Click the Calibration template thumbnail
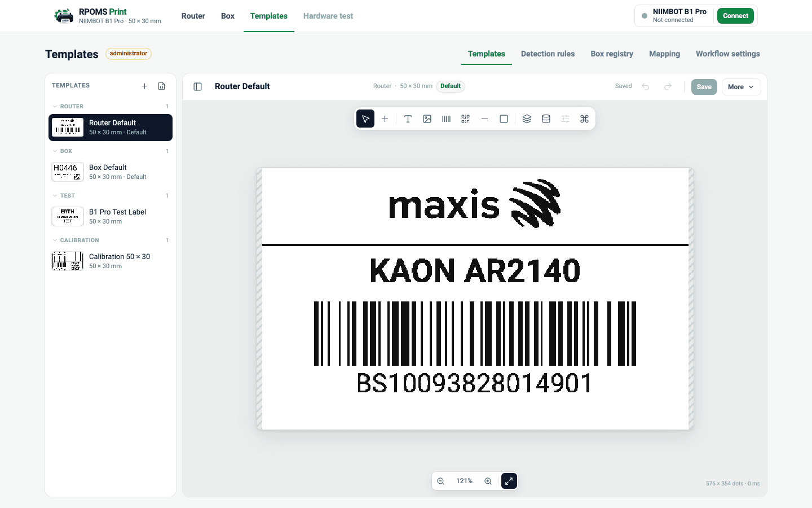812x508 pixels. [68, 261]
